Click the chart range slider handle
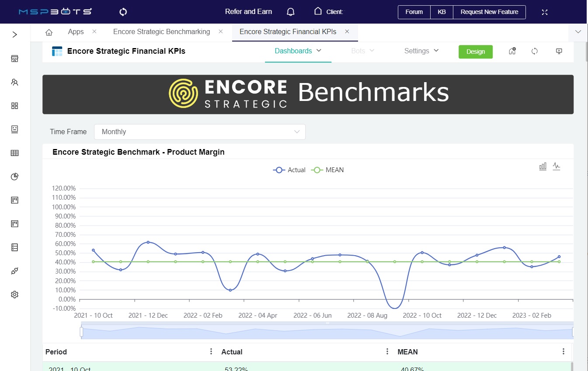Viewport: 588px width, 371px height. [81, 332]
